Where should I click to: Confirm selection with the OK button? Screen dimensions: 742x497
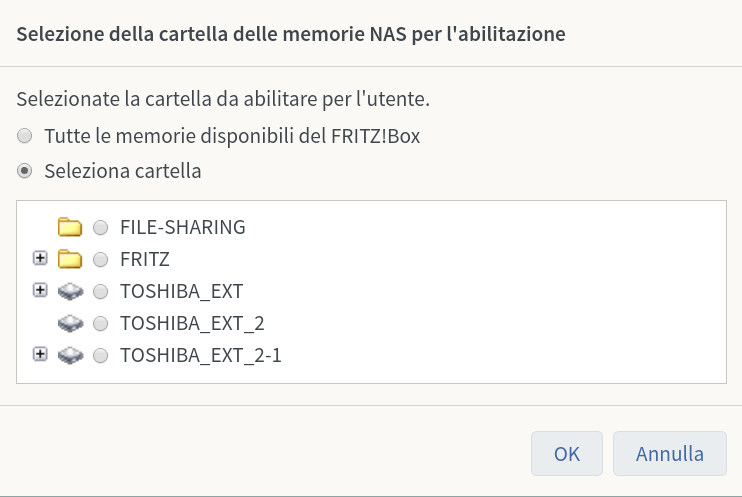coord(567,454)
